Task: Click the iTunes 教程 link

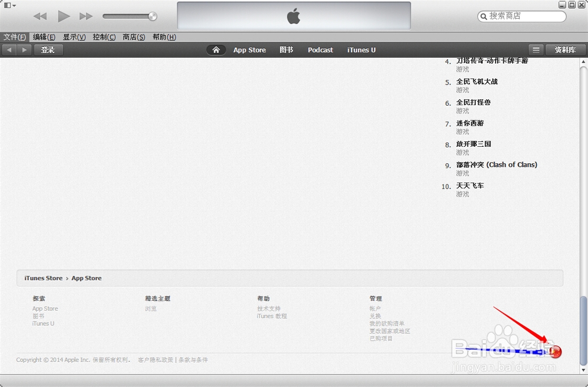Action: [272, 316]
